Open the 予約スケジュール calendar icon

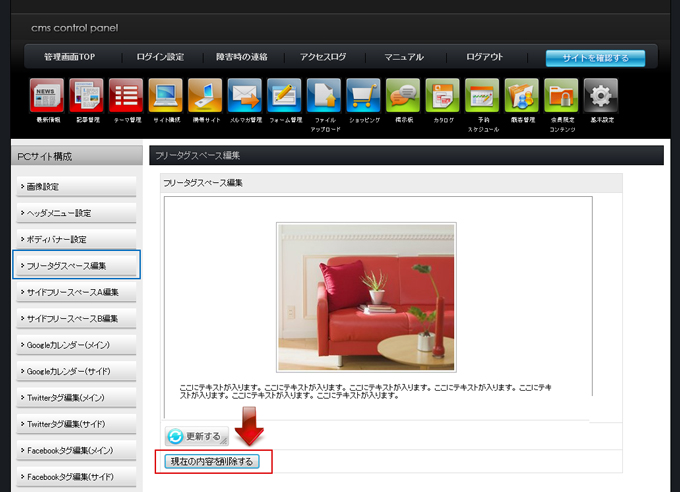(482, 96)
